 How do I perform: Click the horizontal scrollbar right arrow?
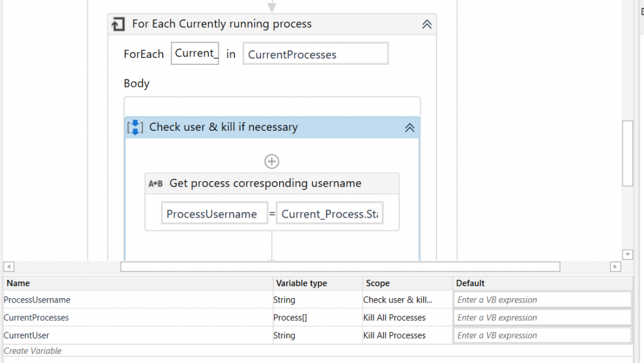coord(615,267)
